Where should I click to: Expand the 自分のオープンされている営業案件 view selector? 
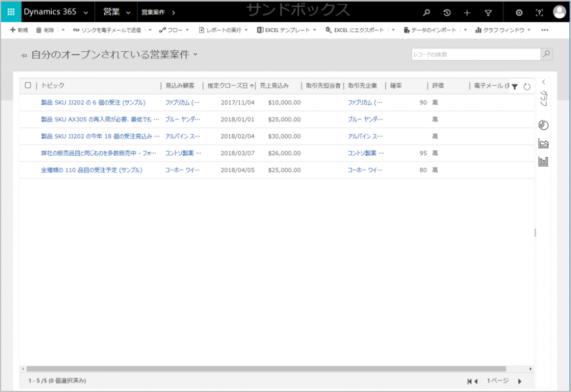[x=195, y=54]
